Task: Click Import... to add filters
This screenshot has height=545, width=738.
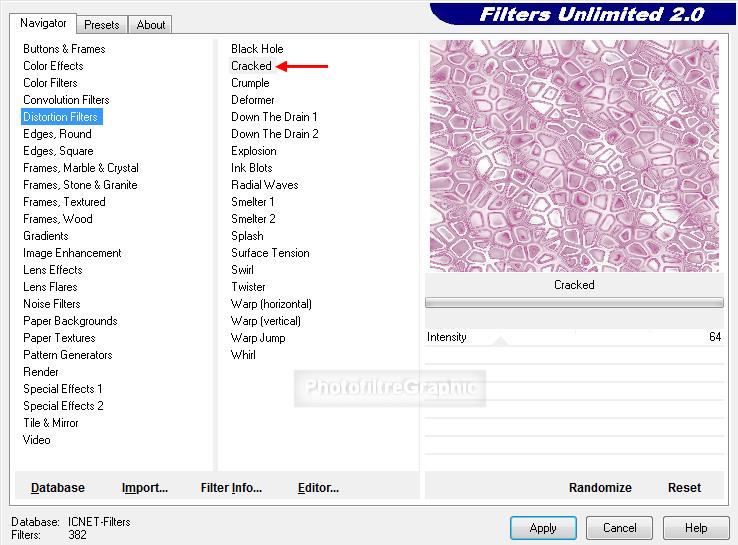Action: pos(144,488)
